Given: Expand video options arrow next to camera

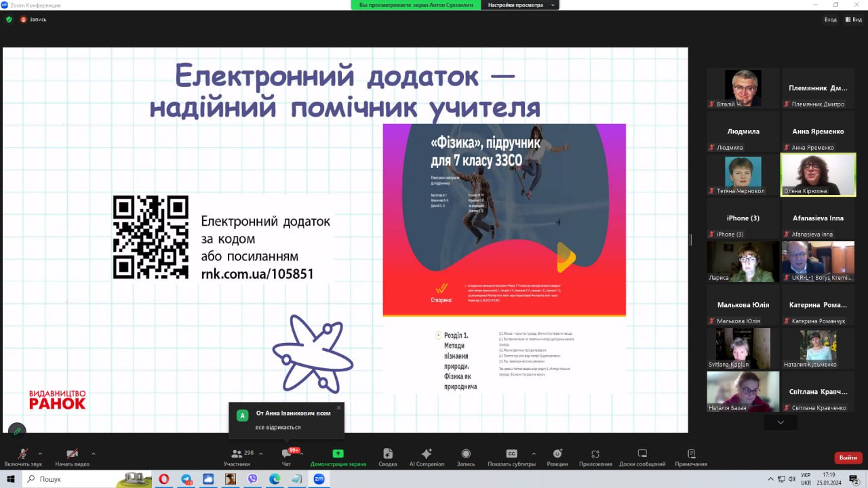Looking at the screenshot, I should tap(93, 453).
